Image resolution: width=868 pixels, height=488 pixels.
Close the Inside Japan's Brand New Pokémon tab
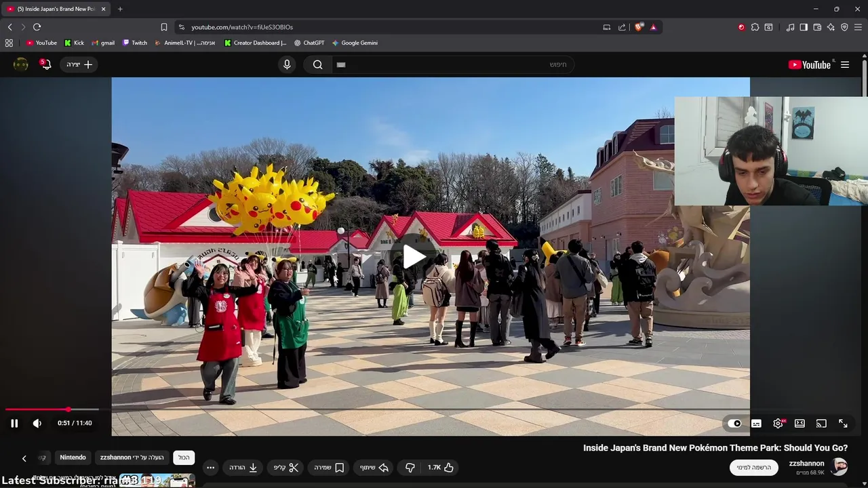point(103,9)
